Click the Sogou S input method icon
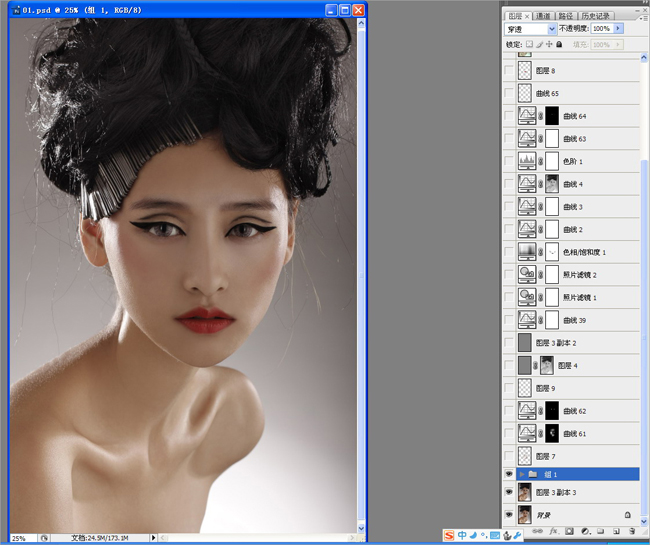650x545 pixels. pos(449,535)
